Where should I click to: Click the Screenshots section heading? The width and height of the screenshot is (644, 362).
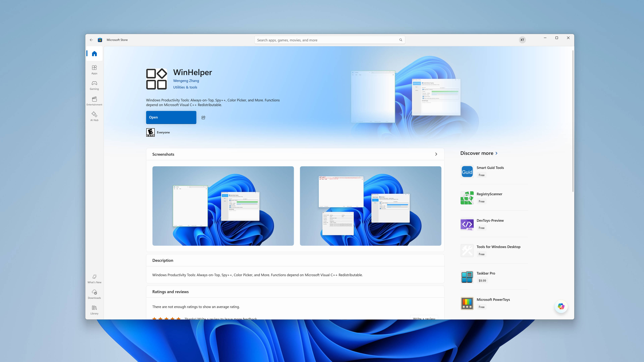pyautogui.click(x=163, y=154)
